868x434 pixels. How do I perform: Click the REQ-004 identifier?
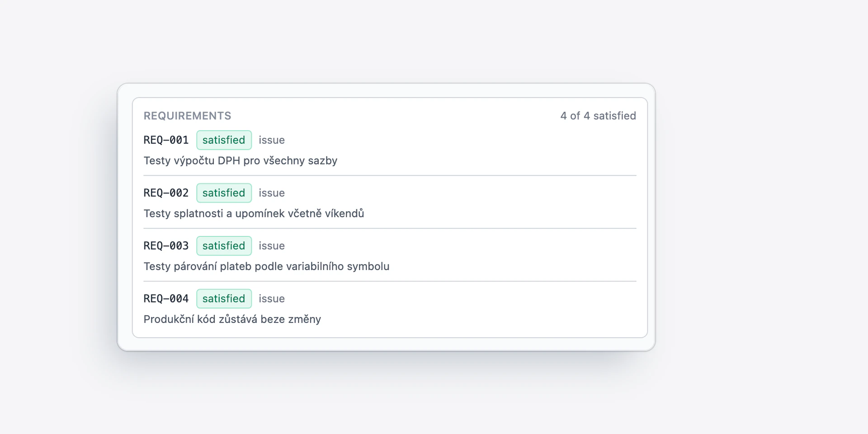coord(166,299)
